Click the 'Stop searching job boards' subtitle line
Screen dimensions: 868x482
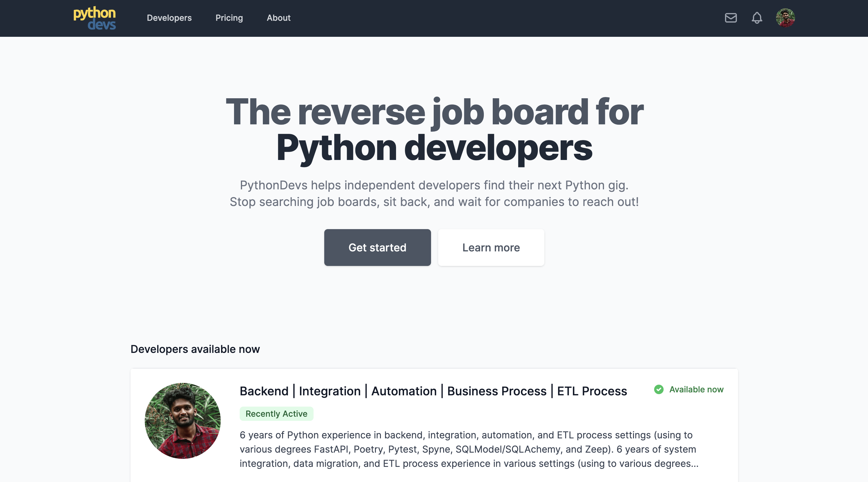434,202
